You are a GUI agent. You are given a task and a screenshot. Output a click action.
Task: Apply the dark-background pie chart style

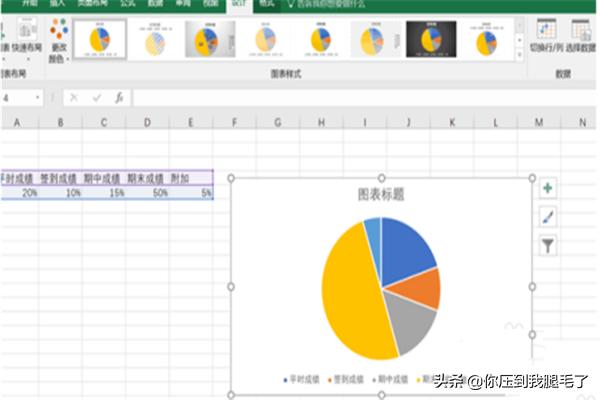coord(431,39)
